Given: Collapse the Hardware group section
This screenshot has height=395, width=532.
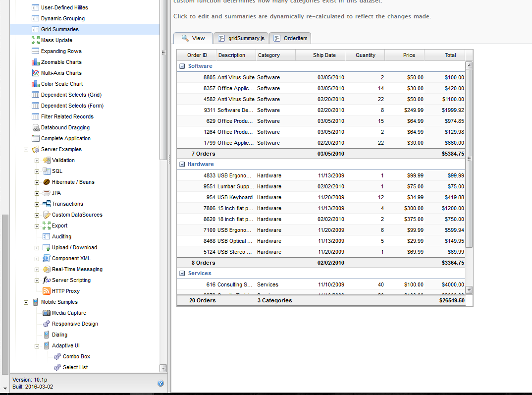Looking at the screenshot, I should point(182,165).
